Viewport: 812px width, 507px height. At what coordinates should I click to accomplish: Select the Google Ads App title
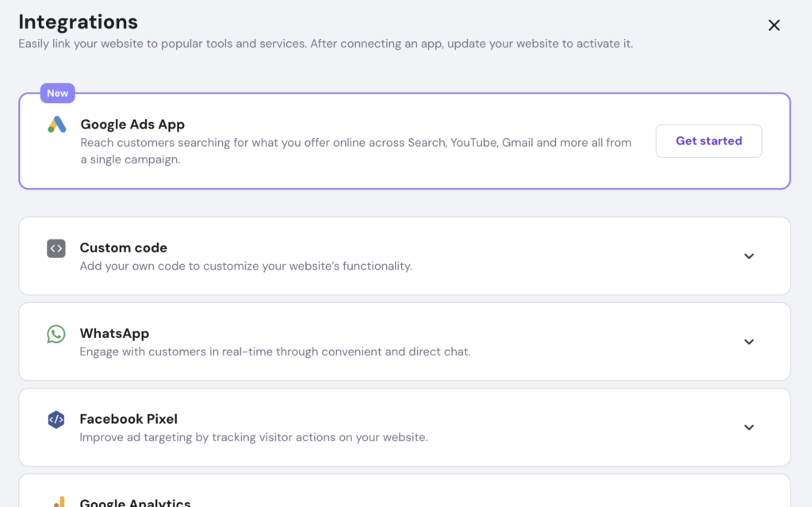132,125
